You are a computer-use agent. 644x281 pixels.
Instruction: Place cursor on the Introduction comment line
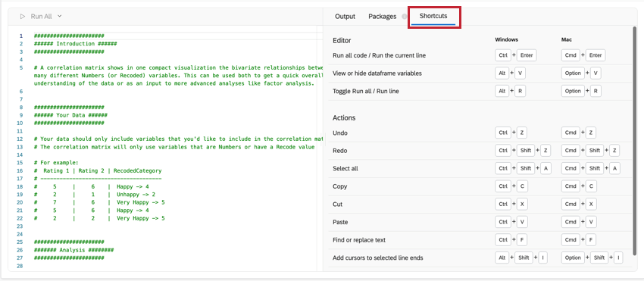pos(76,43)
